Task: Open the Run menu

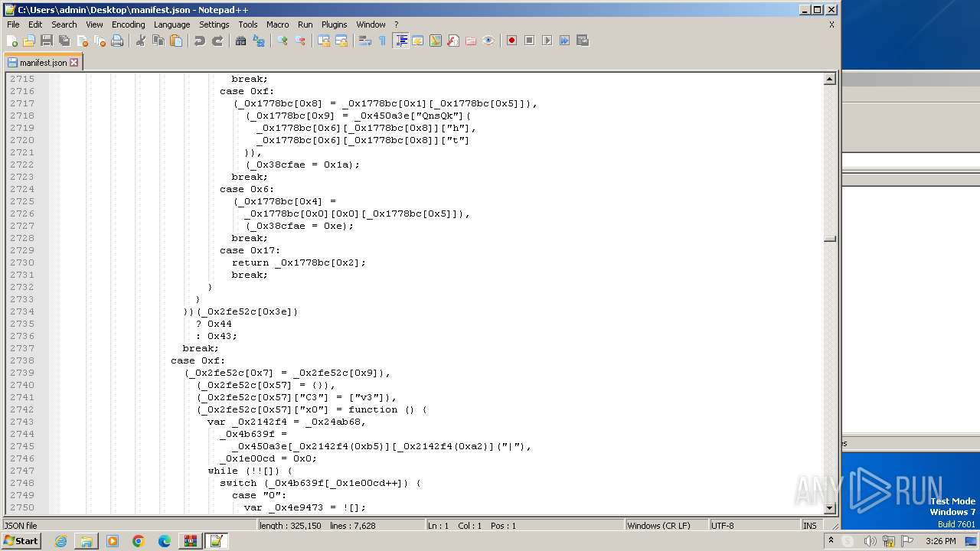Action: pyautogui.click(x=305, y=24)
